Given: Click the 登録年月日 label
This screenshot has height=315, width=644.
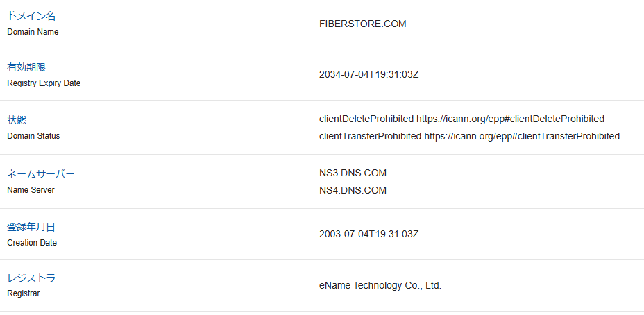Looking at the screenshot, I should pos(31,227).
